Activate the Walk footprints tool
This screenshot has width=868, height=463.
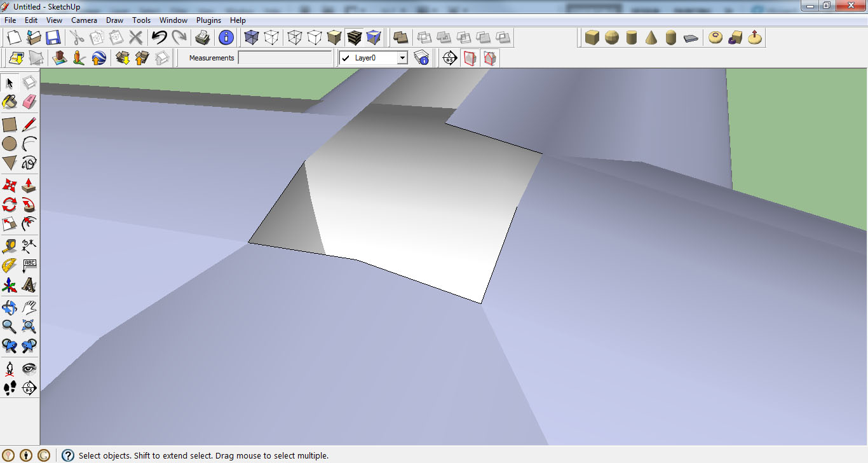pos(10,387)
